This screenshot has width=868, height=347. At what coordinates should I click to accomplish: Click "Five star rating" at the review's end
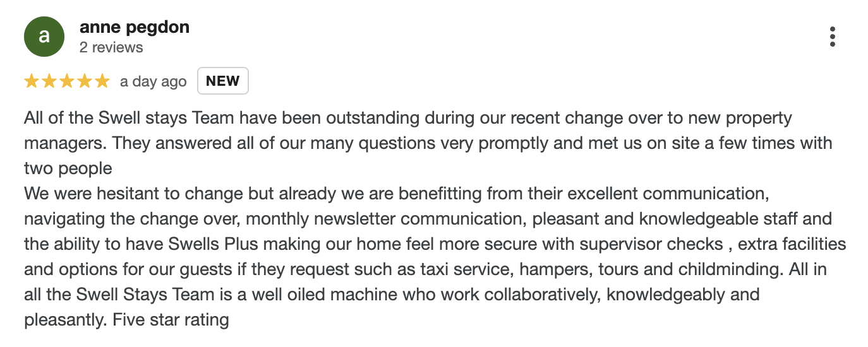pos(171,320)
